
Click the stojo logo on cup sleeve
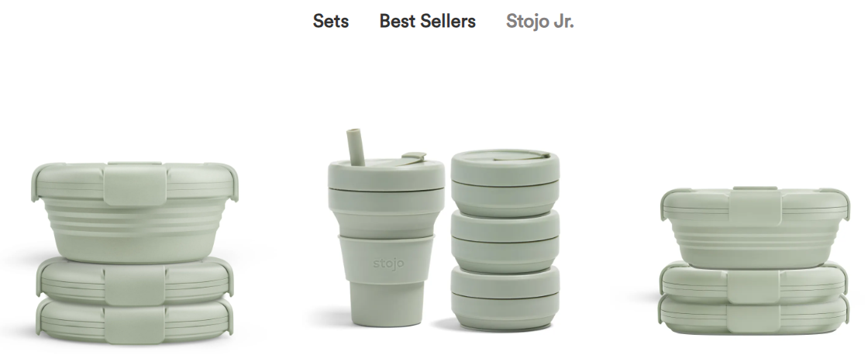click(x=388, y=264)
